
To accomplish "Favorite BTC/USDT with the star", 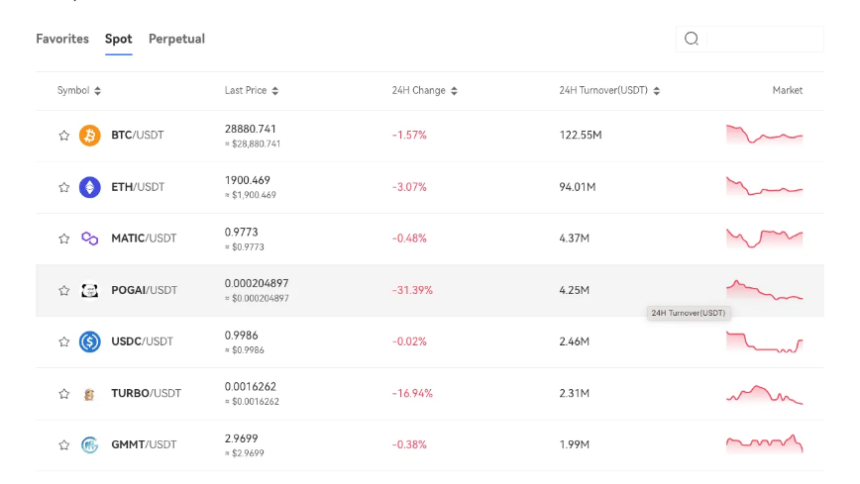I will (64, 135).
